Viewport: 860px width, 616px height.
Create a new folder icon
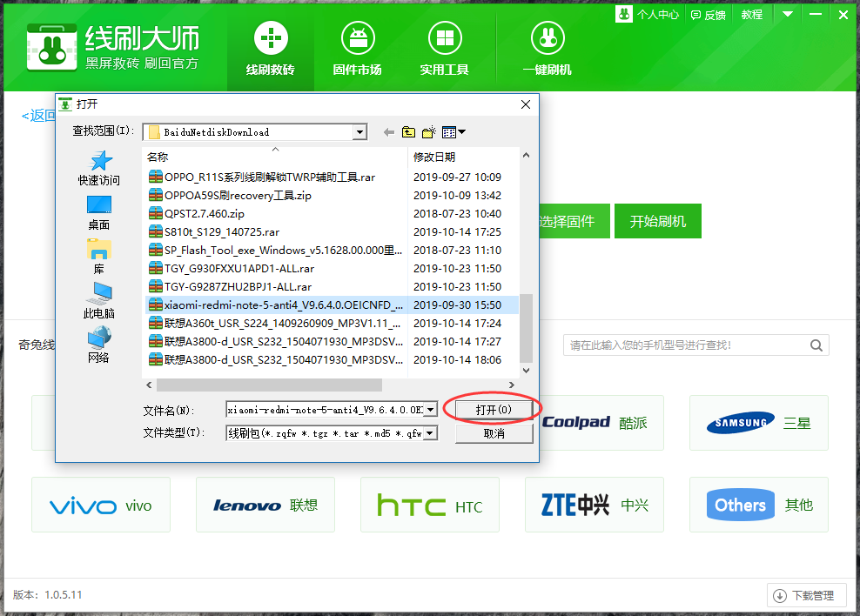(x=429, y=132)
